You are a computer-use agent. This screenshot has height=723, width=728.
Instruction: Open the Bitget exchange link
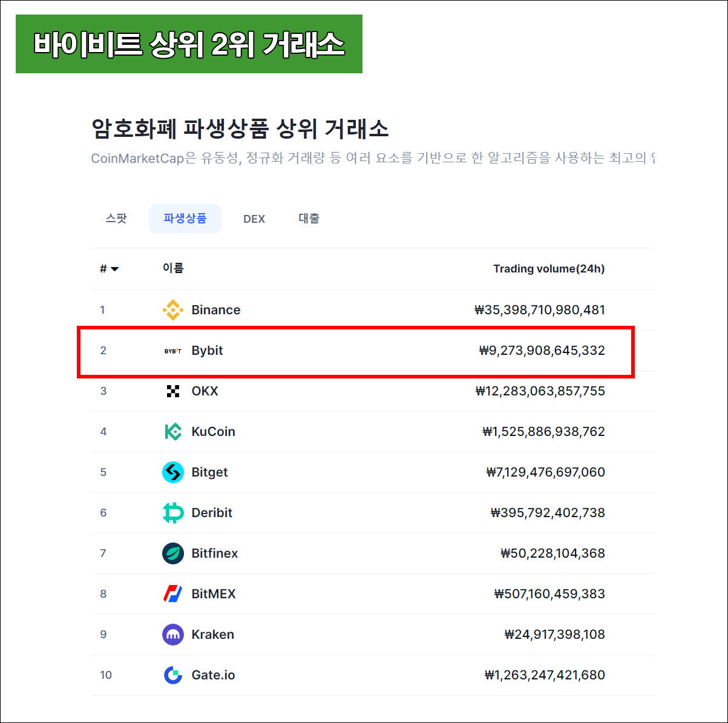pos(210,472)
